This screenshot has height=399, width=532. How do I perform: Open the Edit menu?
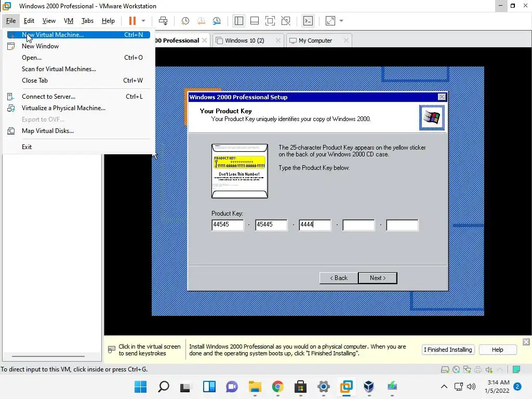(x=29, y=21)
